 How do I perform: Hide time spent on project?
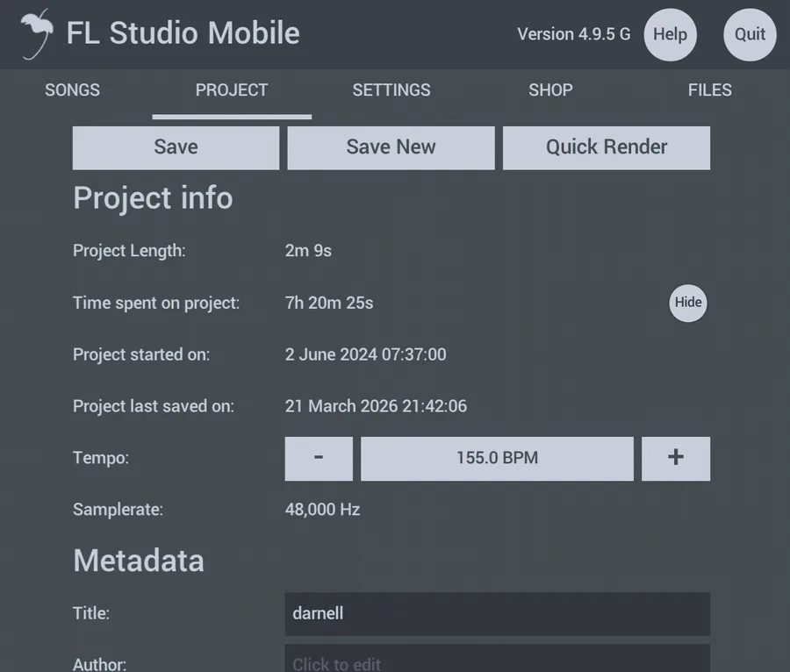(688, 303)
